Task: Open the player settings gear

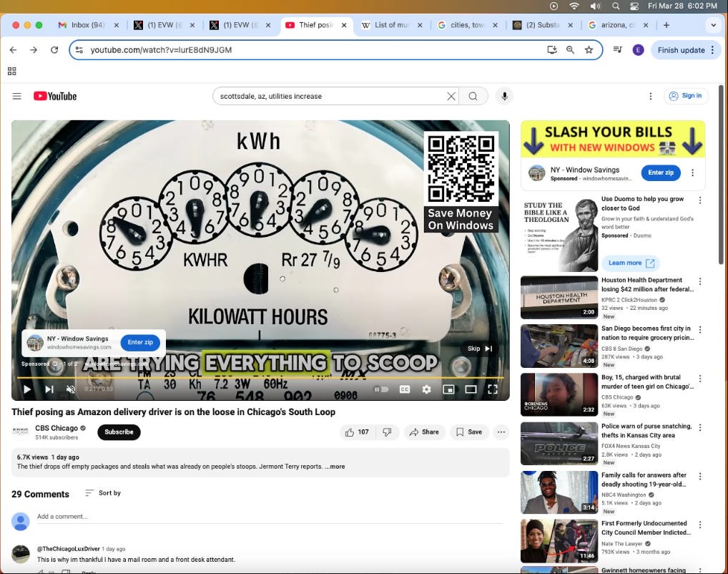Action: pos(426,389)
